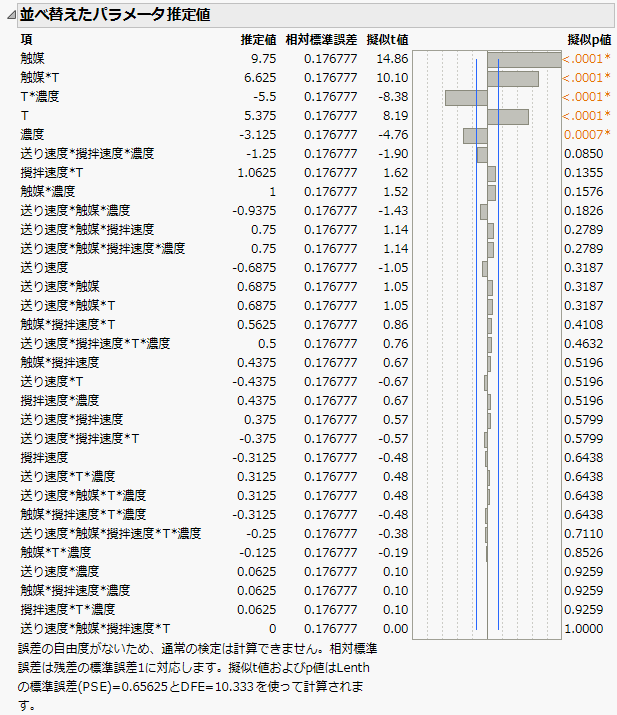Screen dimensions: 617x715
Task: Click the 送り速度*触媒*撹拌速度*T term label
Action: point(95,629)
